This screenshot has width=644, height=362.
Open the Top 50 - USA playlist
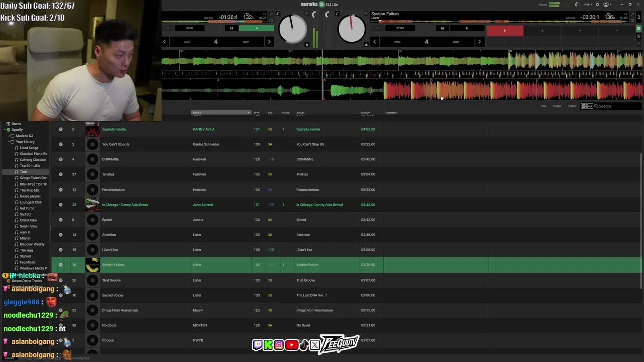click(30, 166)
